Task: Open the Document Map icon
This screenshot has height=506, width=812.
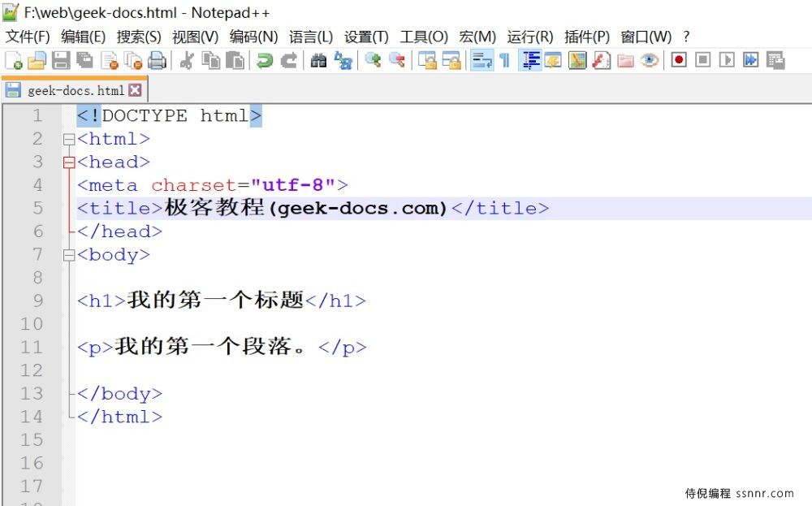Action: tap(577, 61)
